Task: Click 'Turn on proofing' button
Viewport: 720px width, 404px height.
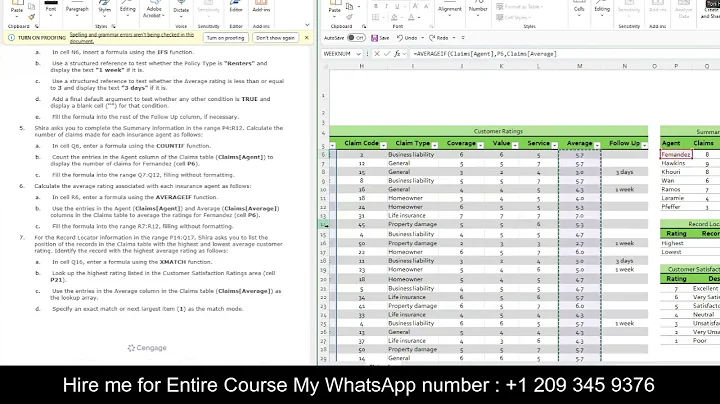Action: click(x=225, y=38)
